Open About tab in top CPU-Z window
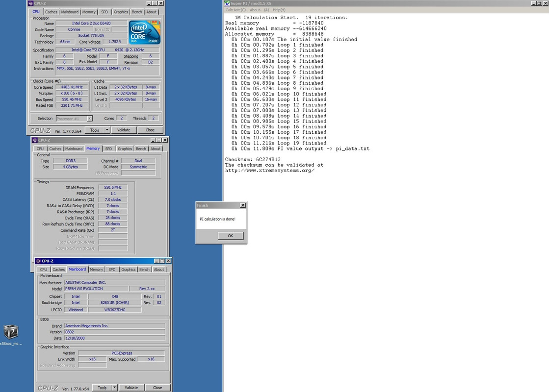 151,12
